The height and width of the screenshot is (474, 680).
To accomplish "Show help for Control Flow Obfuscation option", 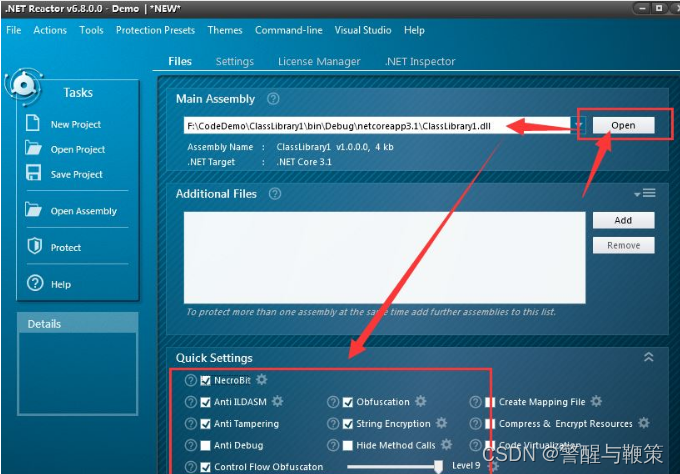I will (x=191, y=467).
